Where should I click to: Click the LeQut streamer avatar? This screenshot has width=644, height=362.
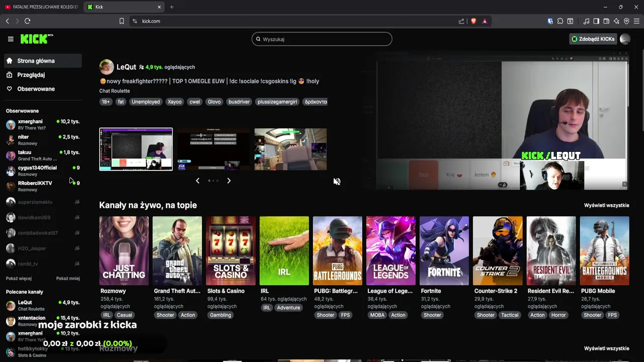point(106,67)
